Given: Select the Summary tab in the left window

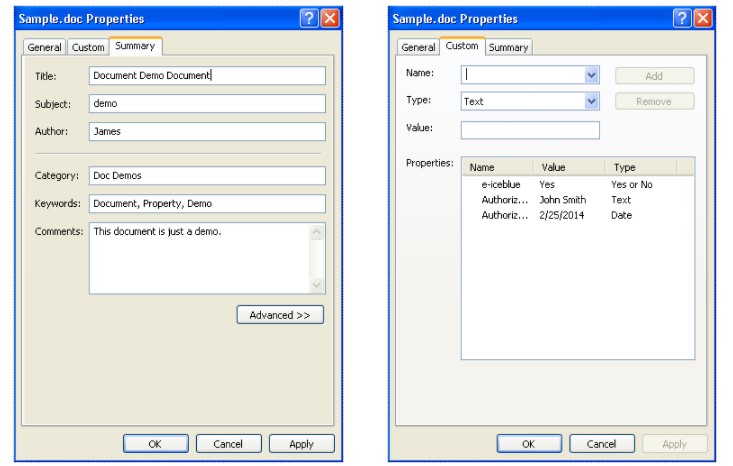Looking at the screenshot, I should (x=135, y=46).
